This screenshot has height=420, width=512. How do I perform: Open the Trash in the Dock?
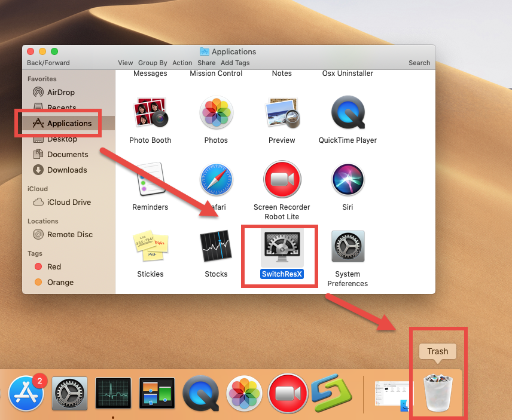coord(437,393)
